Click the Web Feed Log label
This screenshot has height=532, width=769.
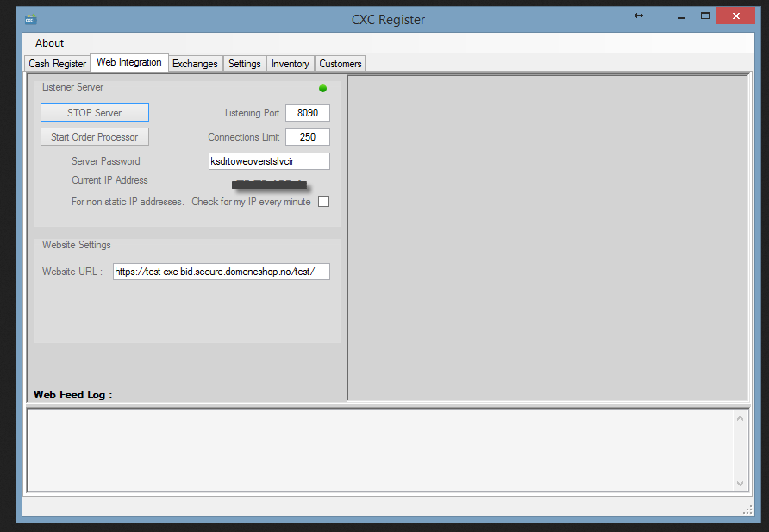pyautogui.click(x=72, y=395)
